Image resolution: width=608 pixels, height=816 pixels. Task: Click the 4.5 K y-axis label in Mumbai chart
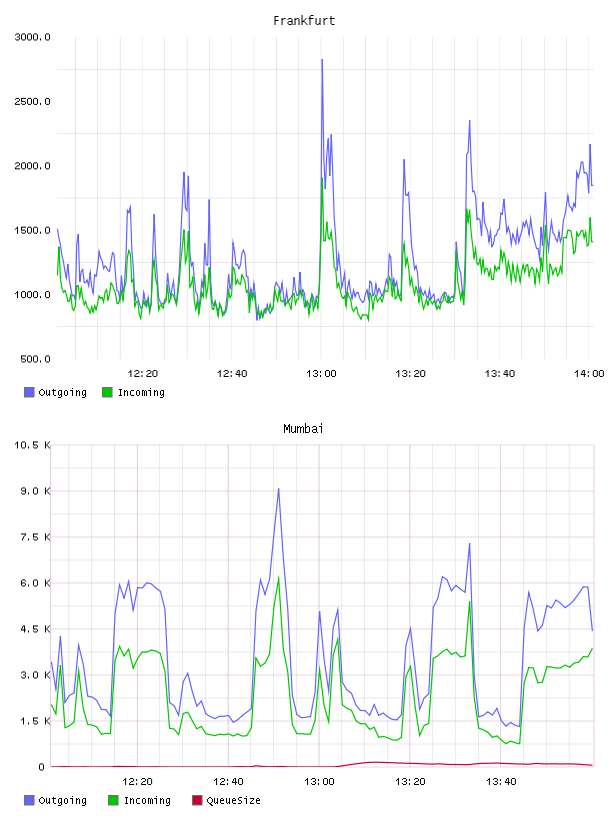[x=35, y=629]
